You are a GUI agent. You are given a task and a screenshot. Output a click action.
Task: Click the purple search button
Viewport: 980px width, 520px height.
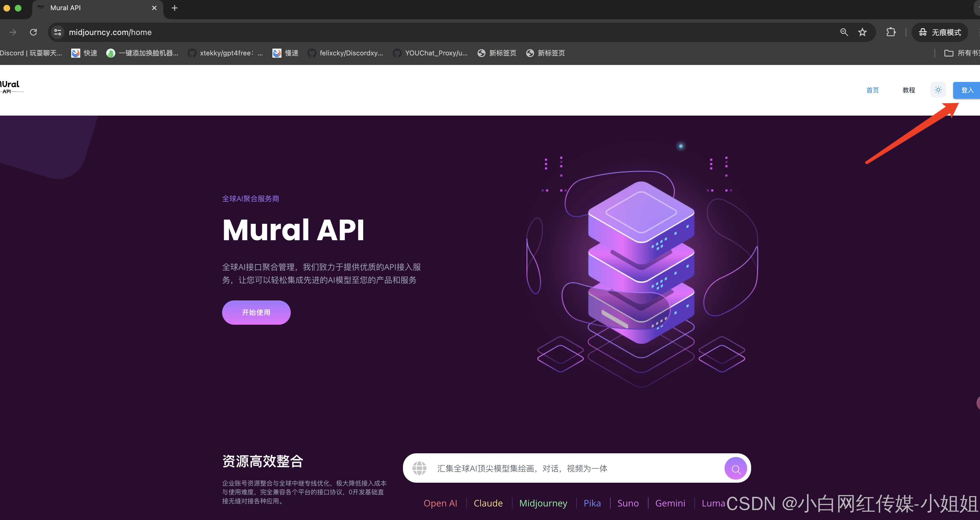735,469
